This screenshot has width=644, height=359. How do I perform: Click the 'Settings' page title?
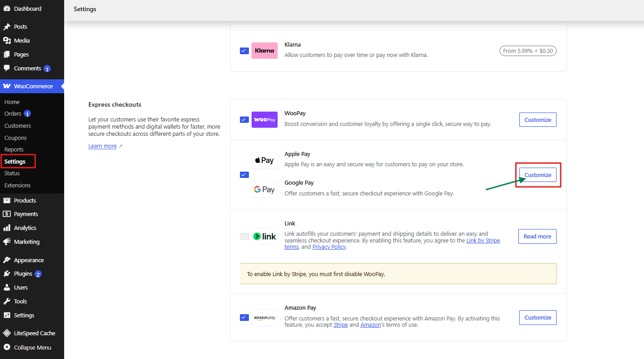click(x=85, y=9)
